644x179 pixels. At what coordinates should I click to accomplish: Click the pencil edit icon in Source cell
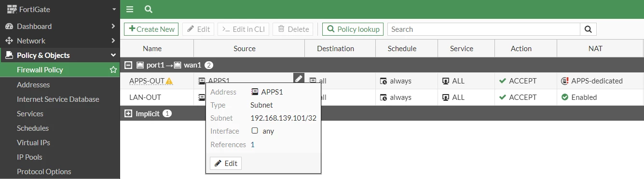[x=299, y=79]
